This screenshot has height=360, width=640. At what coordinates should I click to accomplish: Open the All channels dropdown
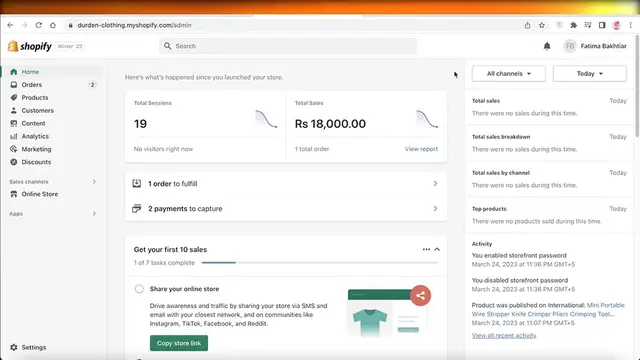click(509, 73)
